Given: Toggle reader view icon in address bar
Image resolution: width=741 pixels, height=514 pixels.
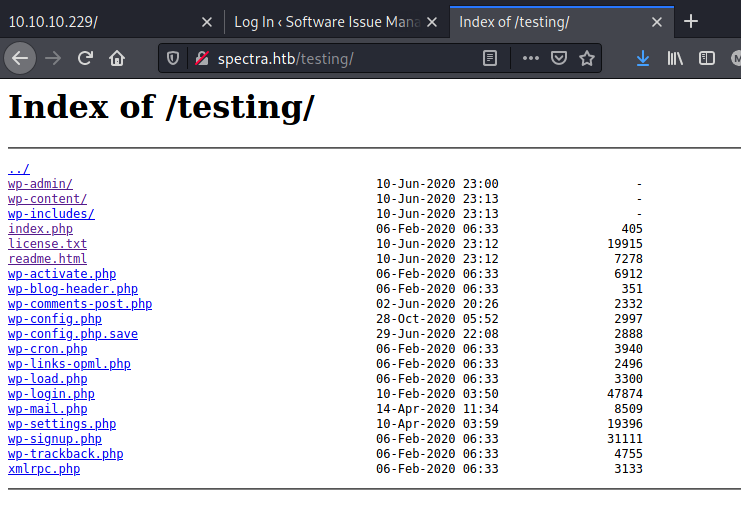Looking at the screenshot, I should point(489,59).
